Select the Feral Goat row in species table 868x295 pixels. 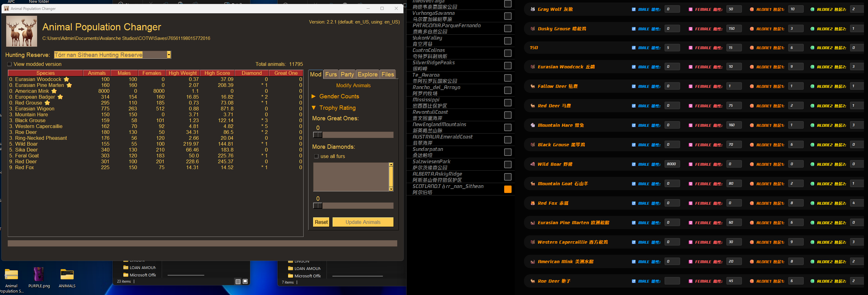pyautogui.click(x=155, y=156)
